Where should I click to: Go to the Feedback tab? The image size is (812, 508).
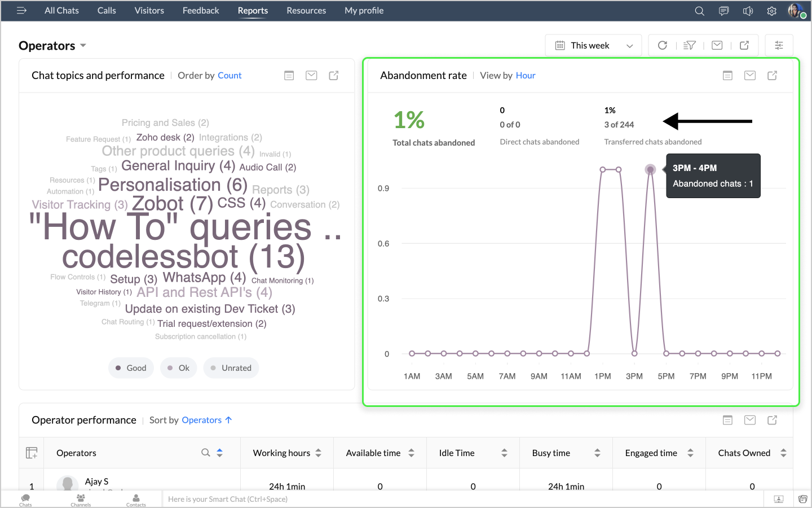(x=201, y=11)
